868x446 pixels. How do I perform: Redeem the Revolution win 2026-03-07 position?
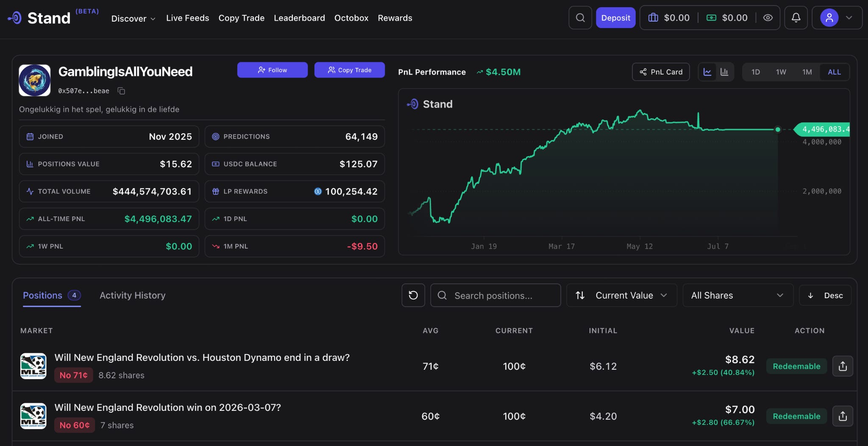tap(796, 416)
